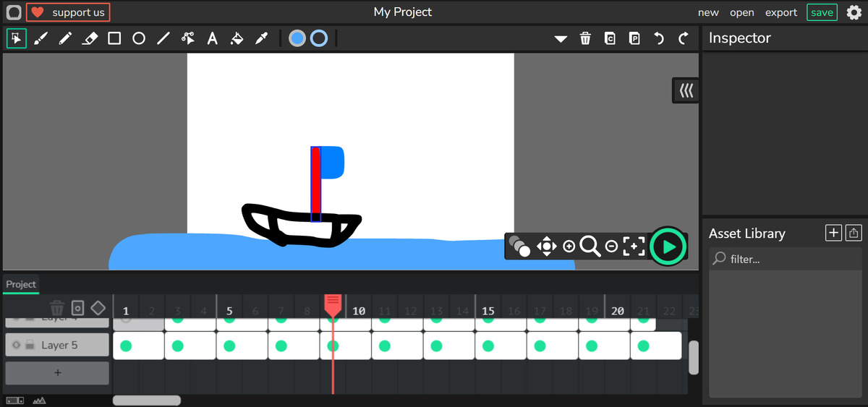Zoom in with the plus circle

(569, 247)
